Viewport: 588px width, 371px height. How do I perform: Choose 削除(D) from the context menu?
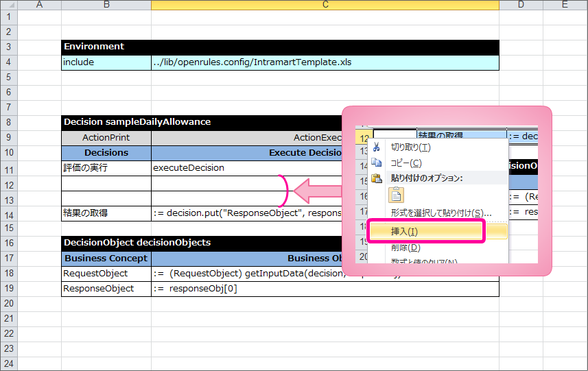click(x=405, y=248)
